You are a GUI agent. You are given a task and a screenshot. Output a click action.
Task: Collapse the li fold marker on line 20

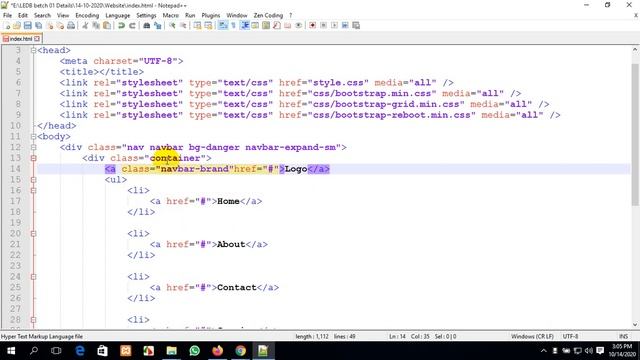pyautogui.click(x=33, y=234)
